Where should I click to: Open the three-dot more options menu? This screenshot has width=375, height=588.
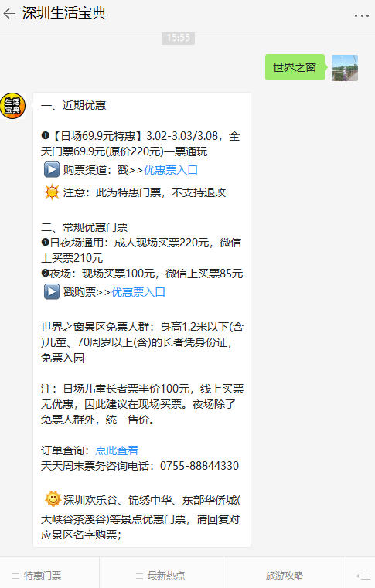(362, 15)
